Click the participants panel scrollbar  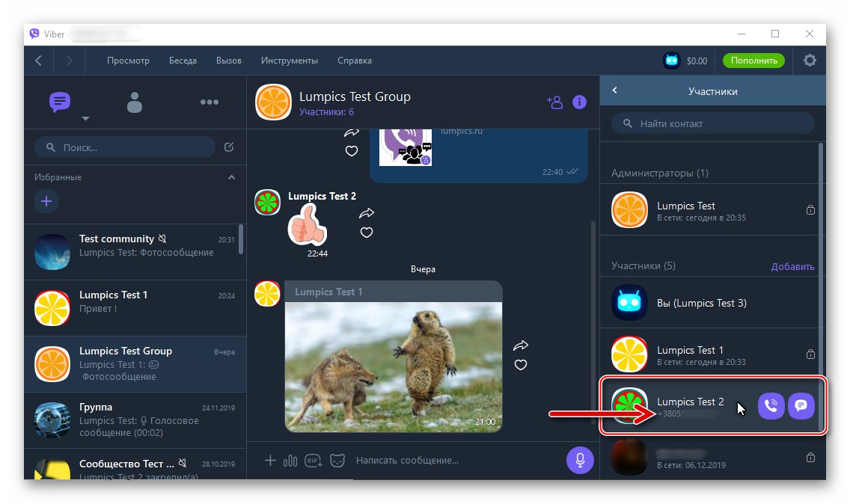coord(821,287)
